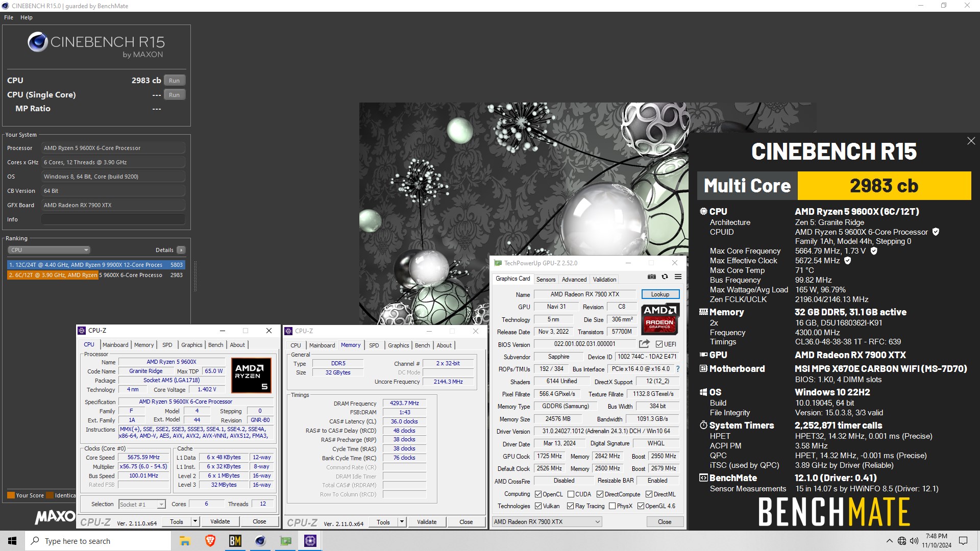This screenshot has height=551, width=980.
Task: Click the Info field in Your System
Action: point(113,219)
